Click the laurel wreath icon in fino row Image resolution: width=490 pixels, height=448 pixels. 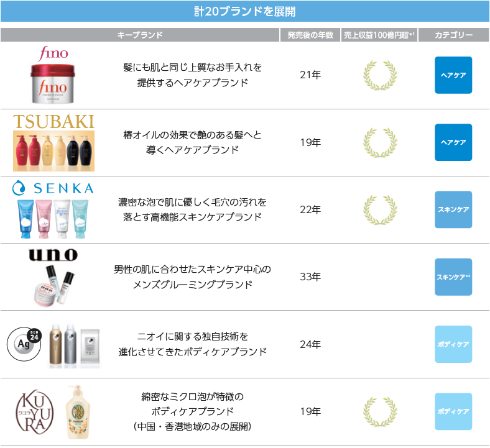pyautogui.click(x=380, y=75)
